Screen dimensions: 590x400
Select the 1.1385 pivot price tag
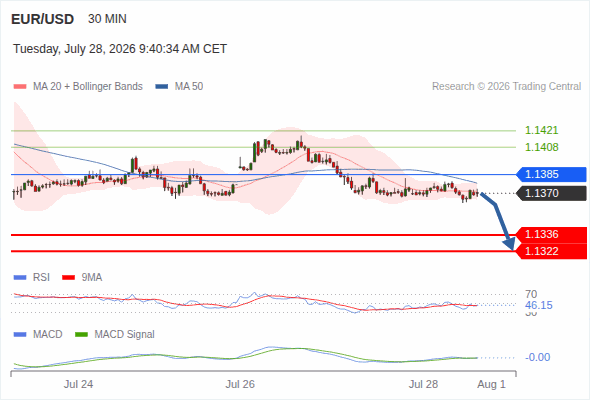coord(551,175)
